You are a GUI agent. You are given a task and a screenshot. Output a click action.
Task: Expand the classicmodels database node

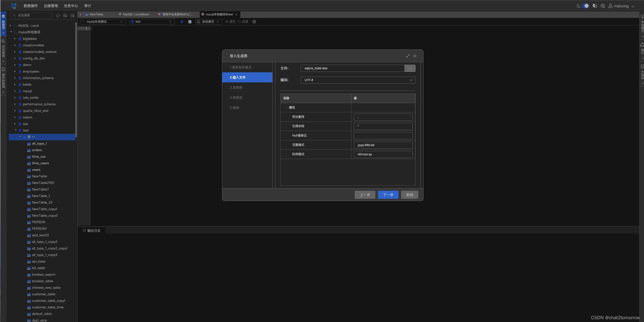[15, 45]
